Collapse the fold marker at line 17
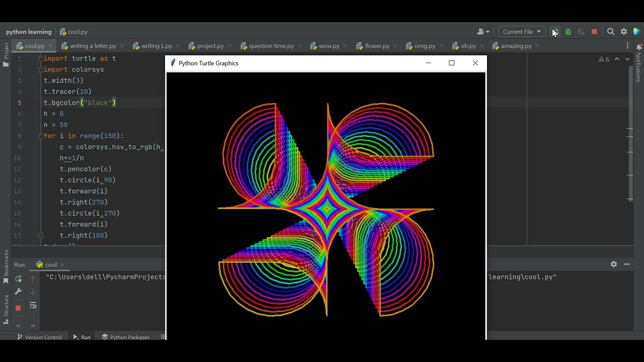Screen dimensions: 644x362 (40, 235)
